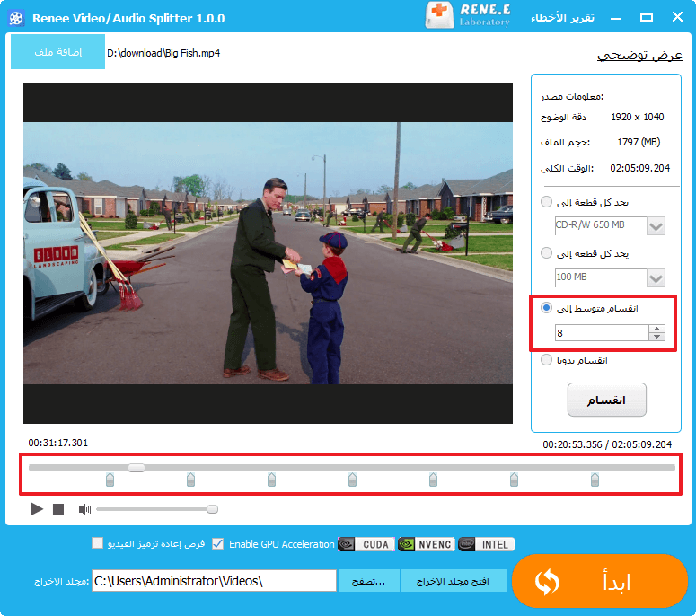The height and width of the screenshot is (616, 696).
Task: Click the تصفح browse button
Action: [x=369, y=581]
